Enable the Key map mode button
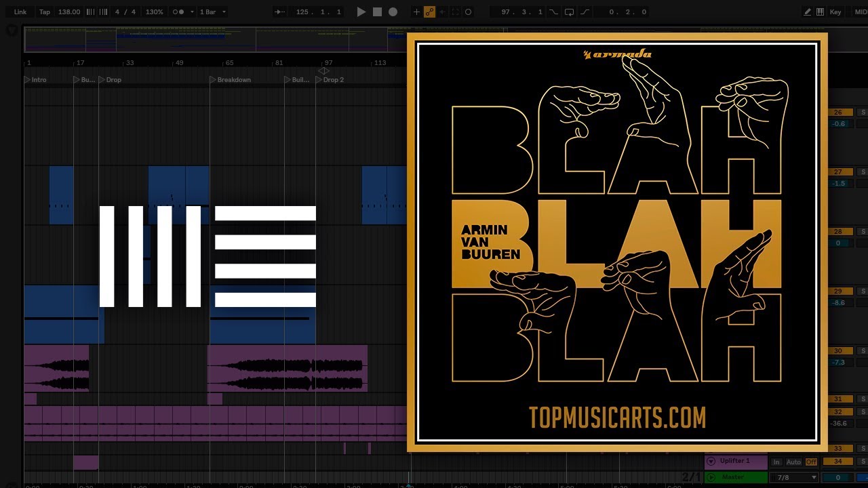The width and height of the screenshot is (868, 488). tap(835, 12)
